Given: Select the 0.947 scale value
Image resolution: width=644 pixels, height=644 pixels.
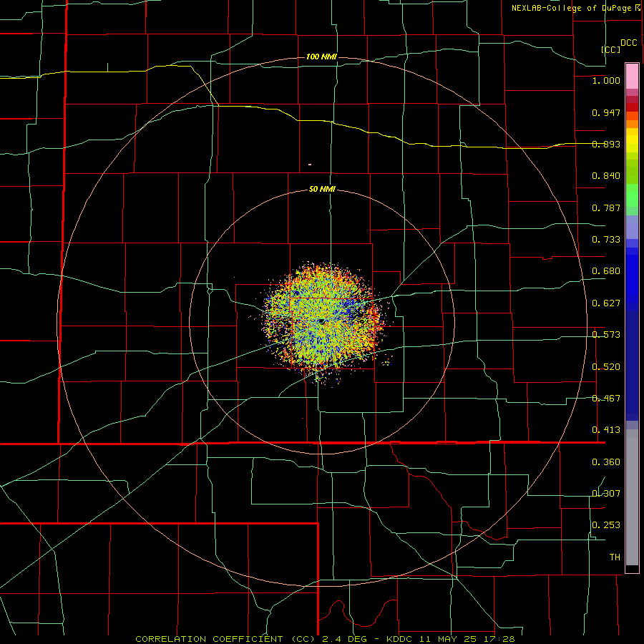Looking at the screenshot, I should pos(606,112).
